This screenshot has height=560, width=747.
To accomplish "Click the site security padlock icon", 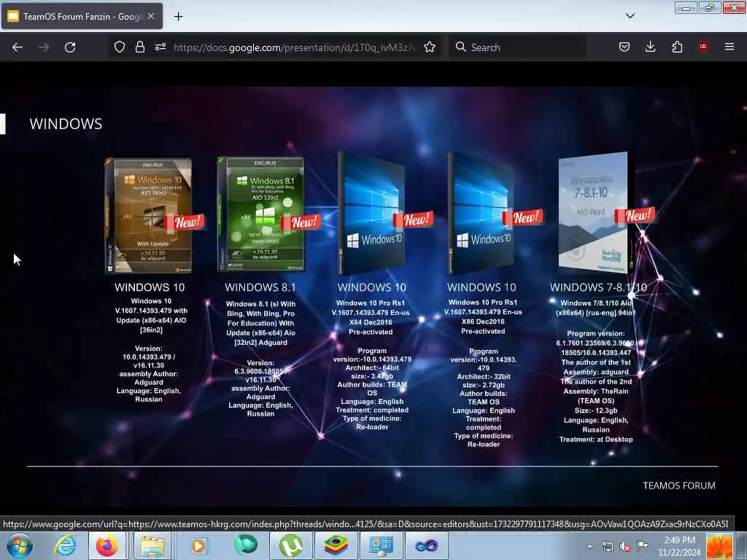I will [139, 47].
